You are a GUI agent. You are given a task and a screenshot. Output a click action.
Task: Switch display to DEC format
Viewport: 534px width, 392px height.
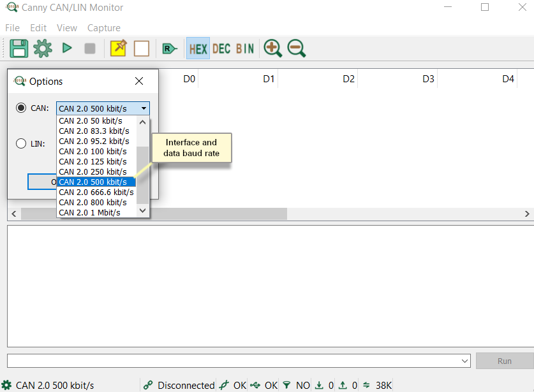(221, 48)
